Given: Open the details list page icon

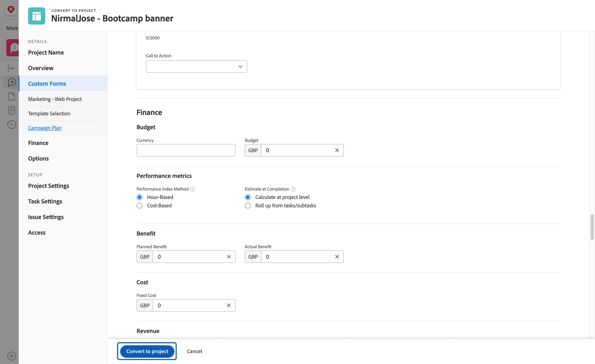Looking at the screenshot, I should coord(12,110).
